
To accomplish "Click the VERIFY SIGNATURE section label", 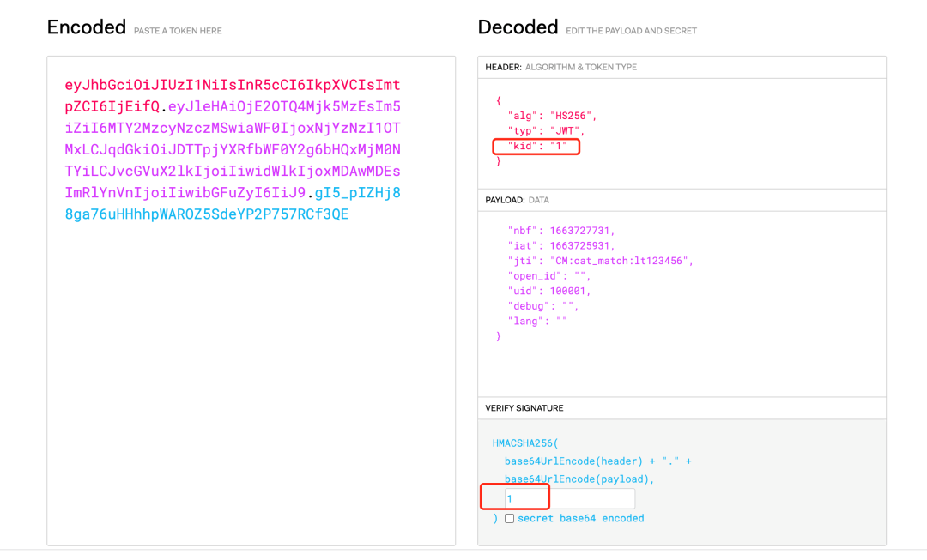I will pyautogui.click(x=524, y=408).
